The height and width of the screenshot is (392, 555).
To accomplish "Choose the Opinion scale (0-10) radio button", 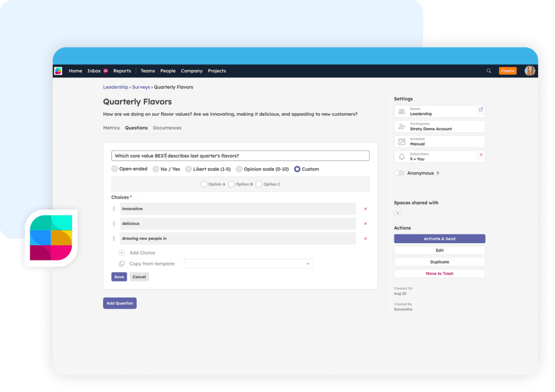I will [239, 169].
